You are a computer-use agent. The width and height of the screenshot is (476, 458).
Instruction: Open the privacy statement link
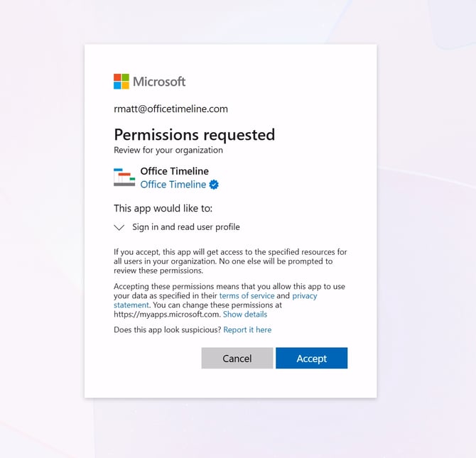click(305, 295)
